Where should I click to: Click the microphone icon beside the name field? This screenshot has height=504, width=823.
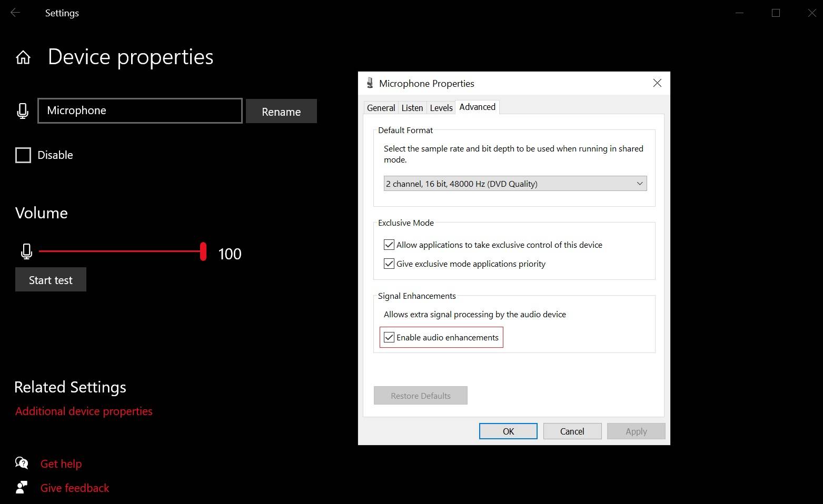[23, 111]
